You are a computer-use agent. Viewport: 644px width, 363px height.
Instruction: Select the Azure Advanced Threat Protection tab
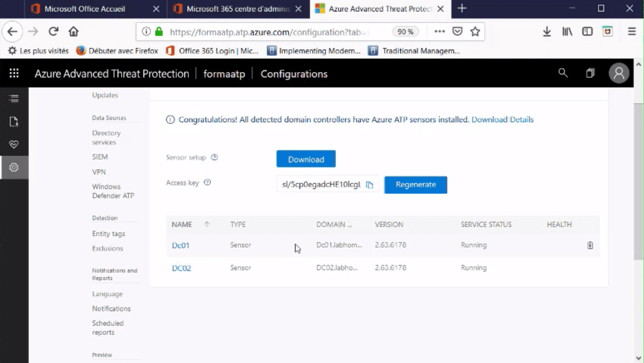(x=380, y=9)
